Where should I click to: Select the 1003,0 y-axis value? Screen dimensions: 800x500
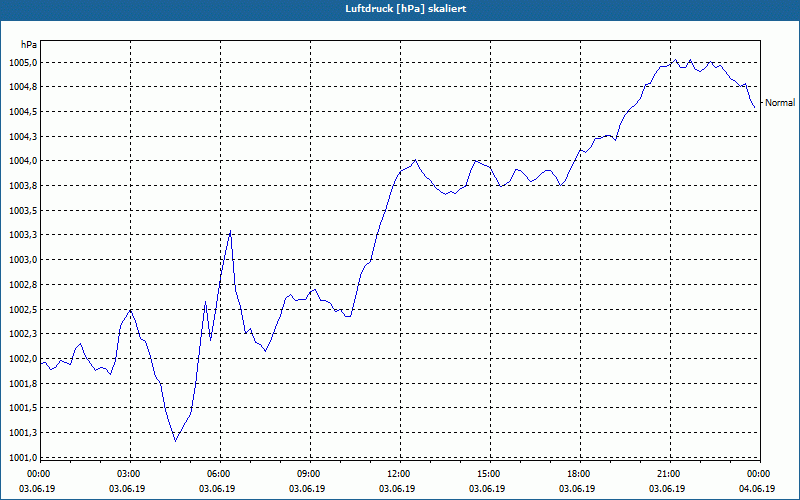click(x=23, y=260)
